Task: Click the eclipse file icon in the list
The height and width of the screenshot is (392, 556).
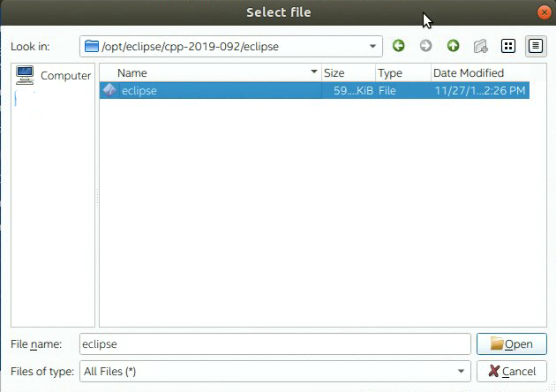Action: click(x=109, y=90)
